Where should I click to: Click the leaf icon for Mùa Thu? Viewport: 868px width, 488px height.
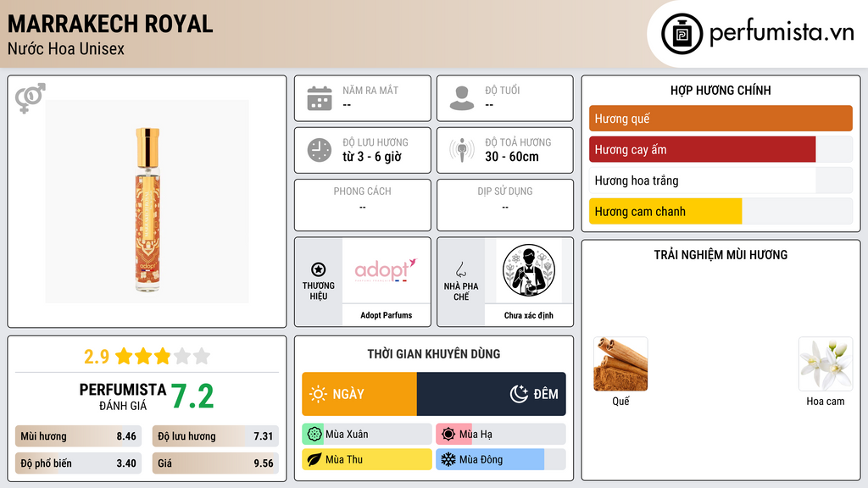tap(314, 459)
